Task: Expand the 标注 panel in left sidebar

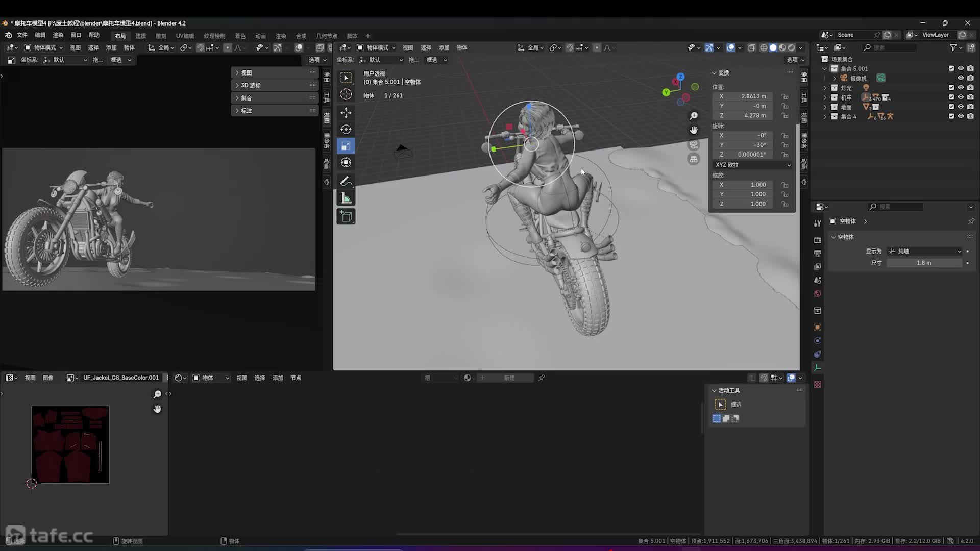Action: coord(275,110)
